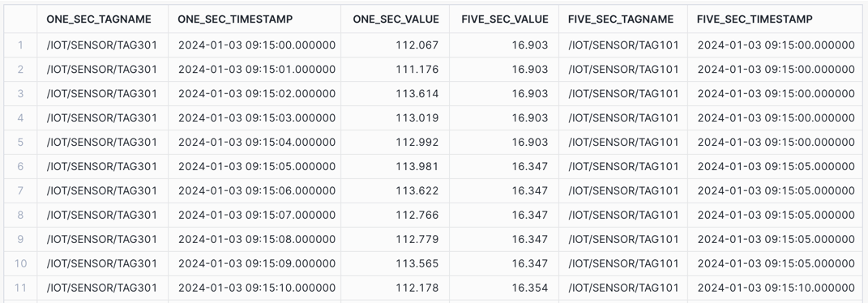Click five-sec timestamp in row 11
Image resolution: width=868 pixels, height=303 pixels.
click(775, 288)
